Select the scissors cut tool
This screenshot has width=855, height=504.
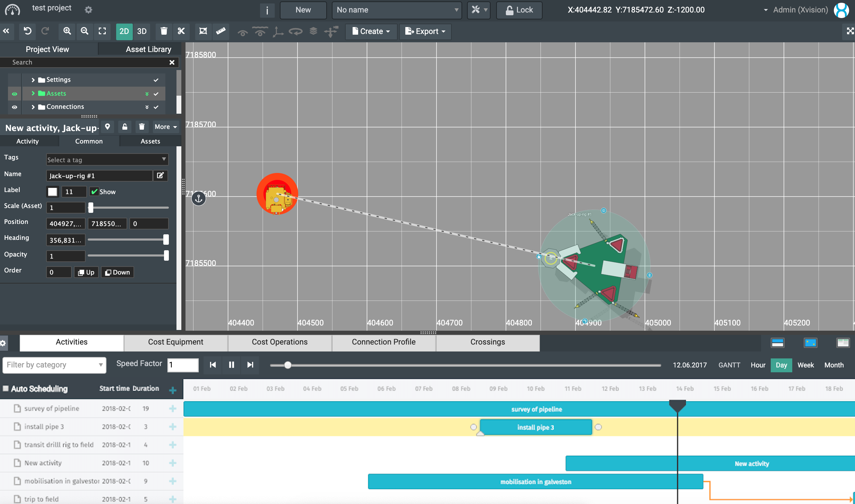(181, 31)
